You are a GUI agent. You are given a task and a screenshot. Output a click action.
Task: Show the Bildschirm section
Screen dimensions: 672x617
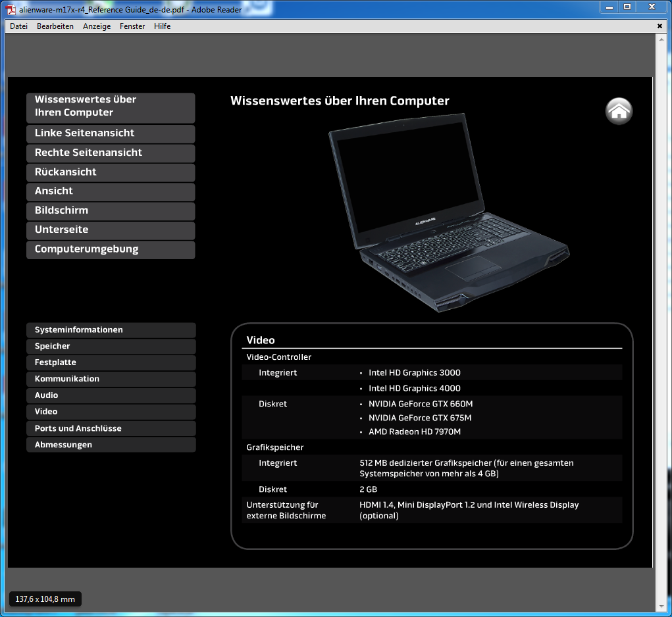point(111,210)
